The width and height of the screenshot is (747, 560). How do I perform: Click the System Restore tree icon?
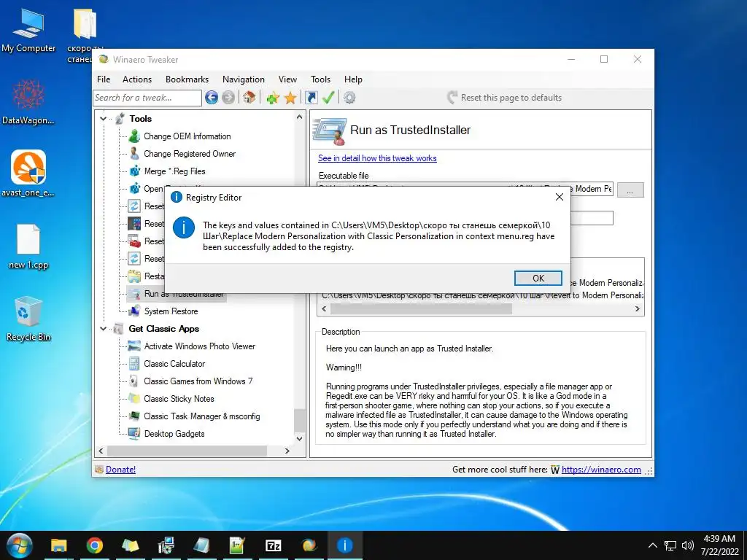[135, 311]
